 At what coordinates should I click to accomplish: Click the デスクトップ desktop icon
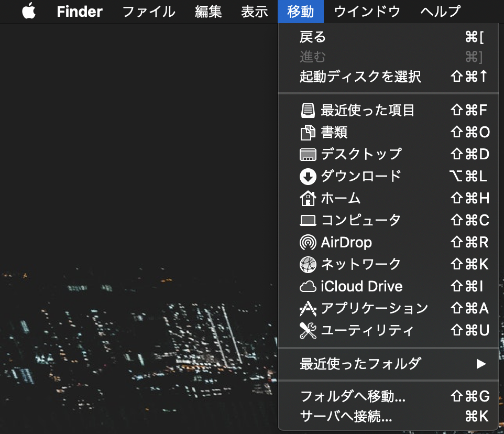[x=308, y=154]
